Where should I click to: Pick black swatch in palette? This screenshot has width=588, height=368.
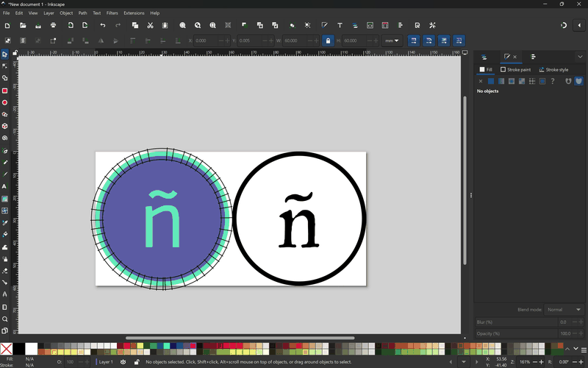point(19,349)
